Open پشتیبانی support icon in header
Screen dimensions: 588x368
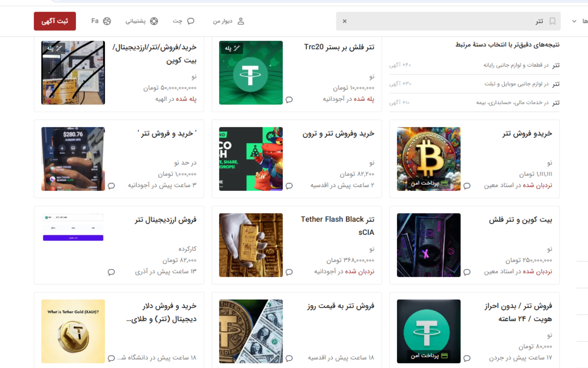154,21
